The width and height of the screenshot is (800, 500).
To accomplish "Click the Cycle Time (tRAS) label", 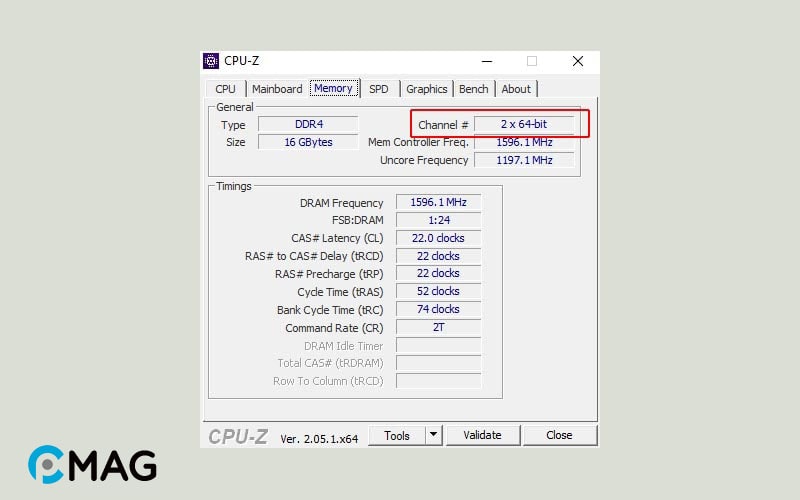I will click(340, 292).
